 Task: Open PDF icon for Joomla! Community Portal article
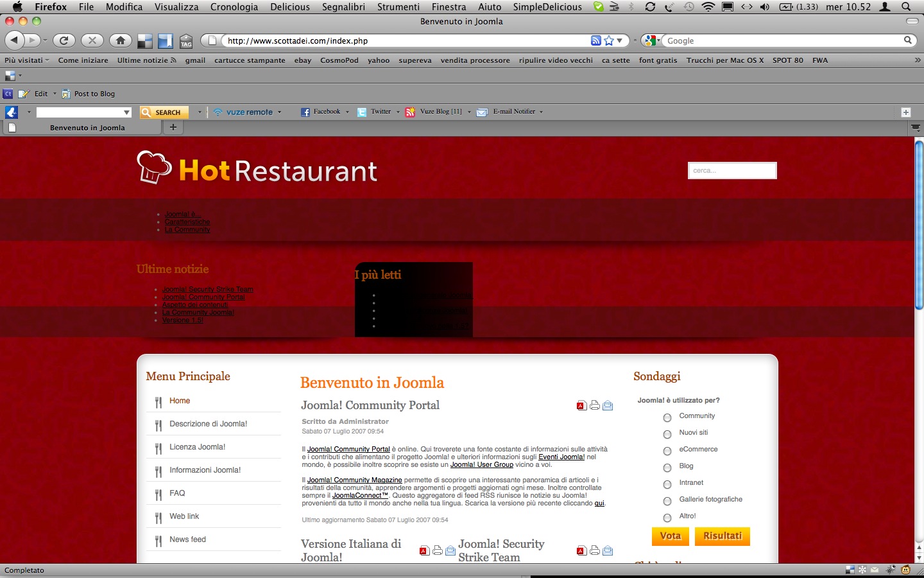tap(581, 405)
